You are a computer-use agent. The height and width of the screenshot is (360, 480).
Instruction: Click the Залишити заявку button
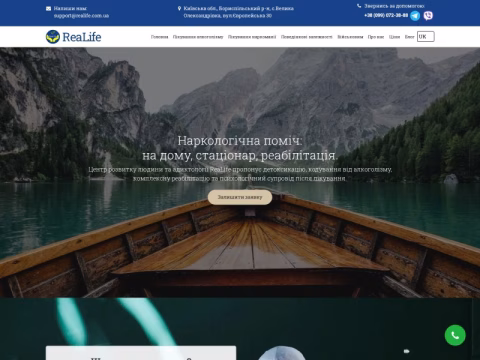[x=240, y=197]
